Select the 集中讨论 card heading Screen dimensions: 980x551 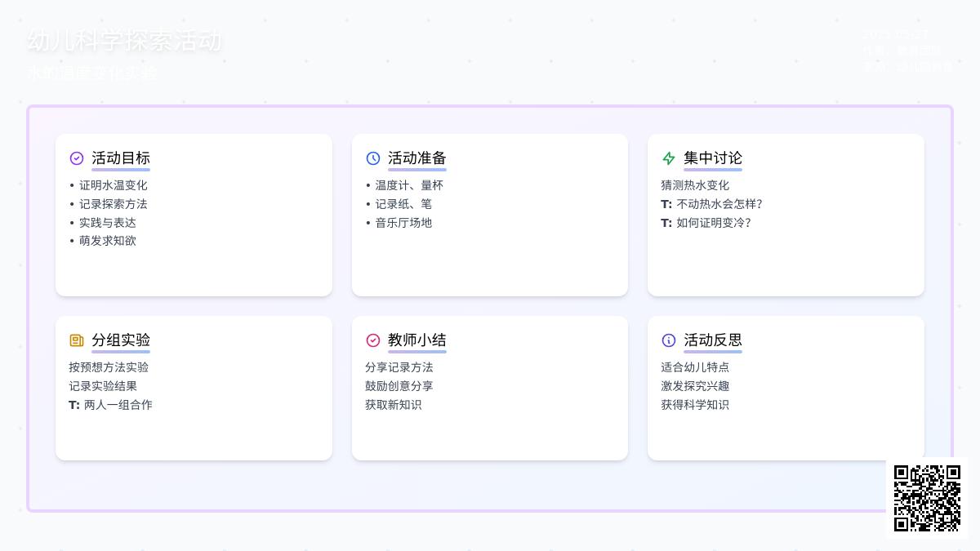coord(713,158)
